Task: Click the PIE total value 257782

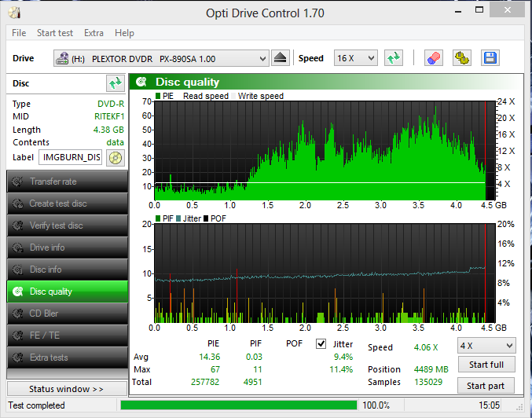Action: pyautogui.click(x=205, y=382)
